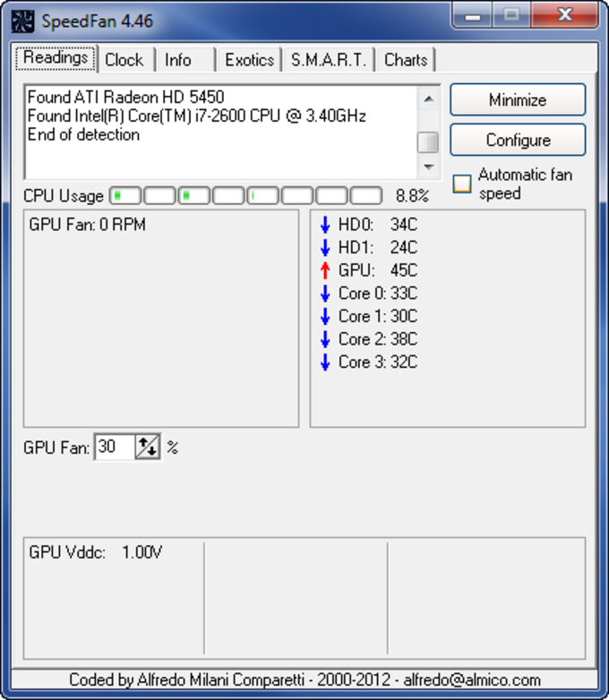Switch to the Clock tab

coord(124,60)
